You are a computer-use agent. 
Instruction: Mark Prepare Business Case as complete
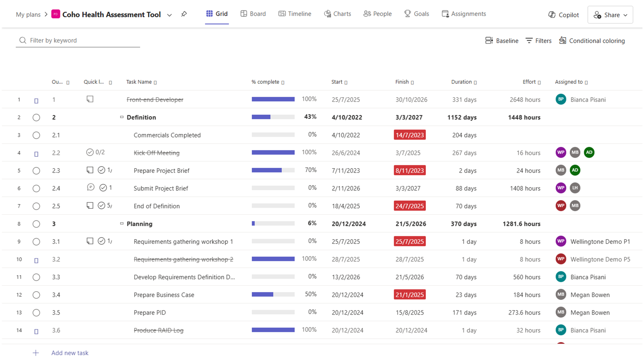tap(36, 295)
